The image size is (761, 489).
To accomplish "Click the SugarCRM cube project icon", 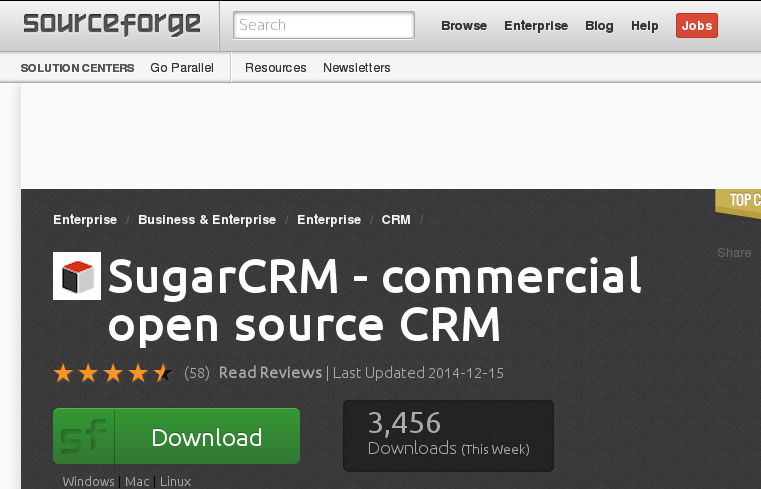I will 77,276.
